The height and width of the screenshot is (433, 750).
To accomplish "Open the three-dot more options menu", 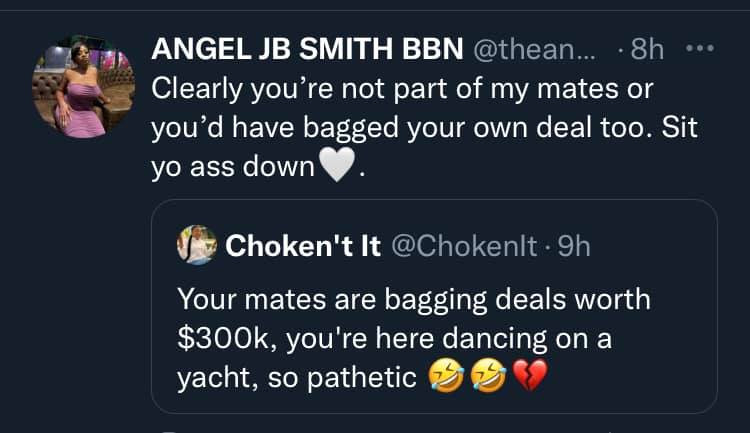I will 699,48.
